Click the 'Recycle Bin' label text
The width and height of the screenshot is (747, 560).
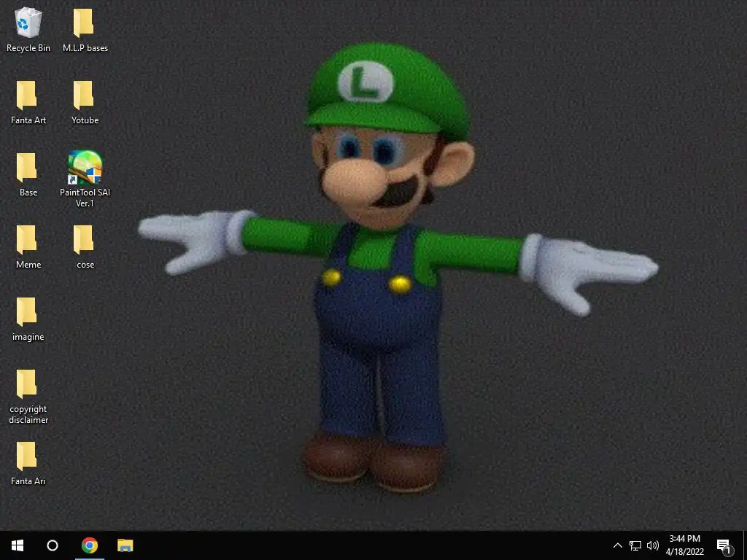[28, 48]
